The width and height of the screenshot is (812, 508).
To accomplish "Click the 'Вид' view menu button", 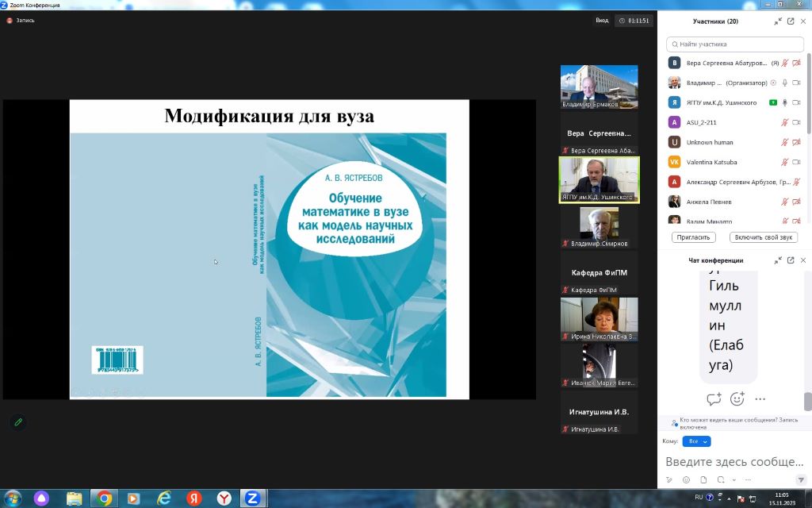I will [602, 21].
